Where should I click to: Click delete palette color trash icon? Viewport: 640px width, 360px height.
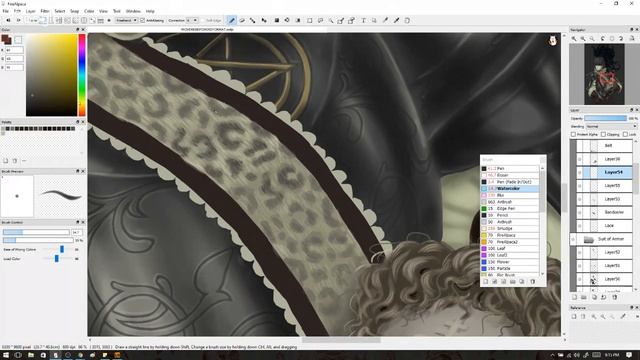pyautogui.click(x=15, y=161)
